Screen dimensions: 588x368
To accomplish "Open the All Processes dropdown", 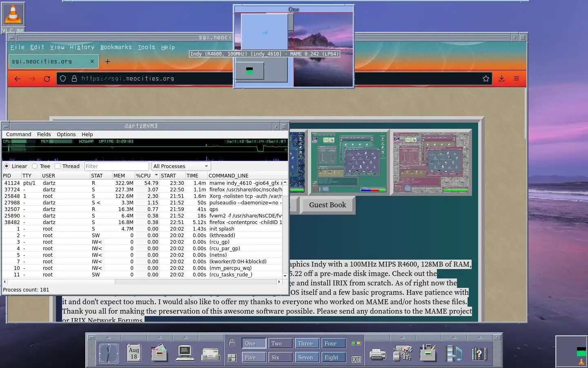I will [181, 166].
